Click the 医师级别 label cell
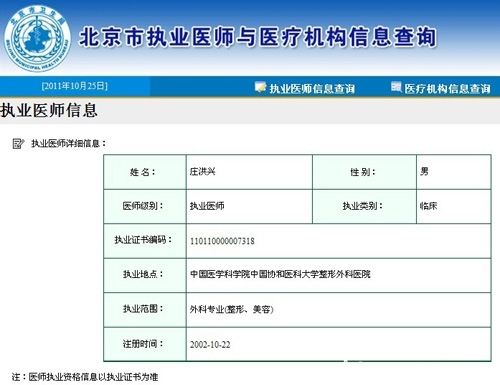Viewport: 500px width, 385px height. [145, 206]
